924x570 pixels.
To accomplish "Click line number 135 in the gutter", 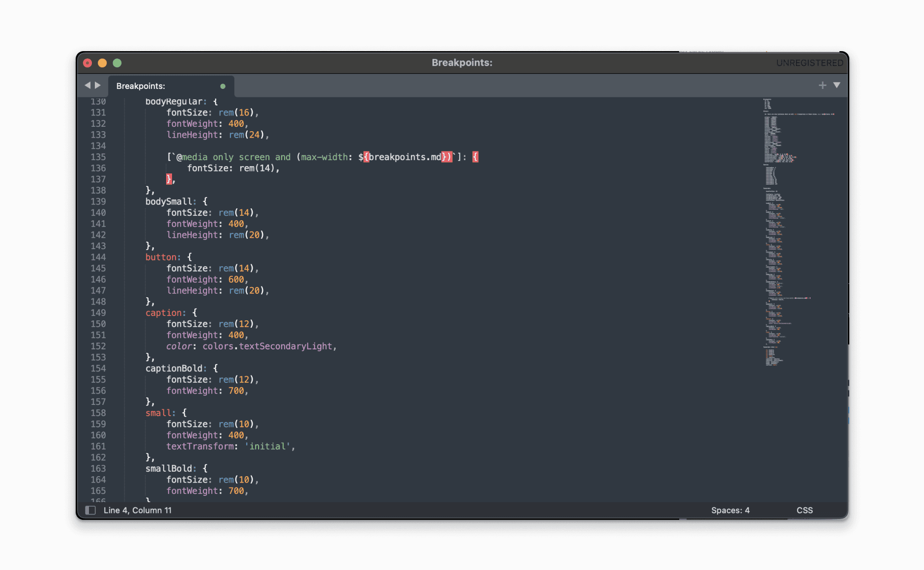I will pyautogui.click(x=98, y=157).
